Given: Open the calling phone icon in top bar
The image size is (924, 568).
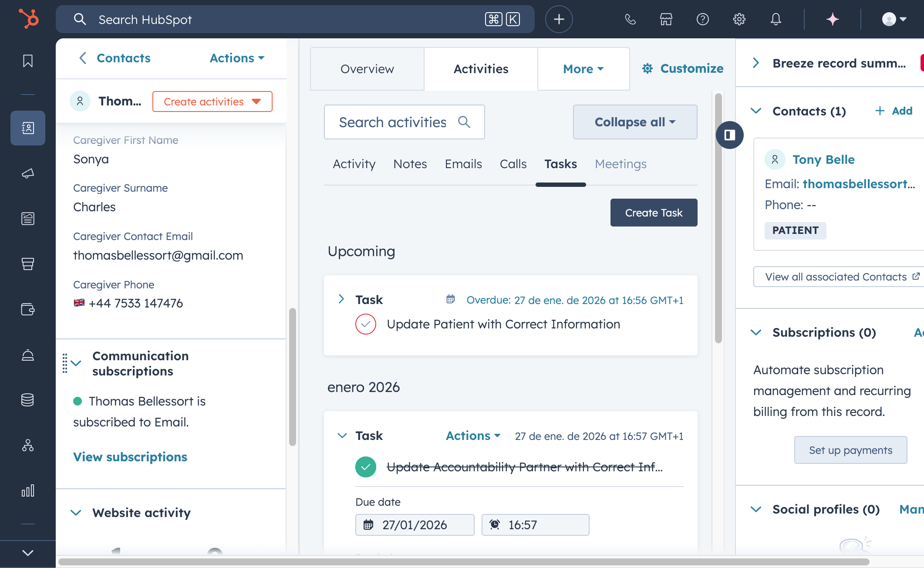Looking at the screenshot, I should point(630,19).
